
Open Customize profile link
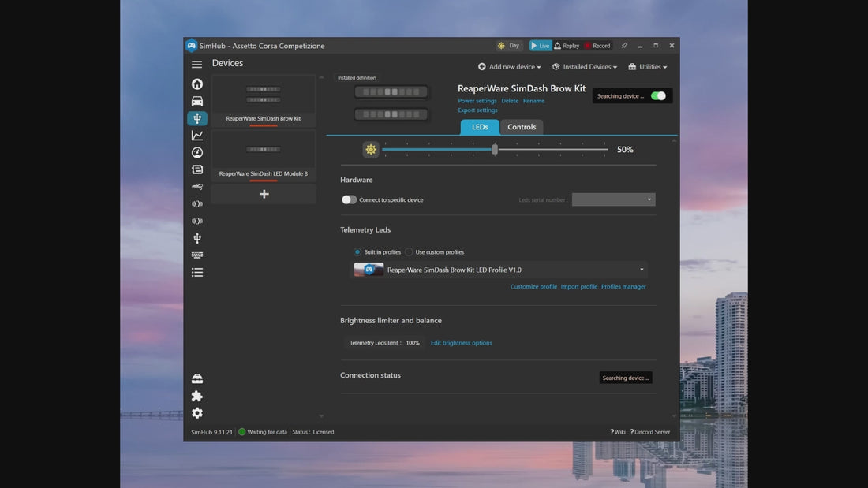[533, 287]
